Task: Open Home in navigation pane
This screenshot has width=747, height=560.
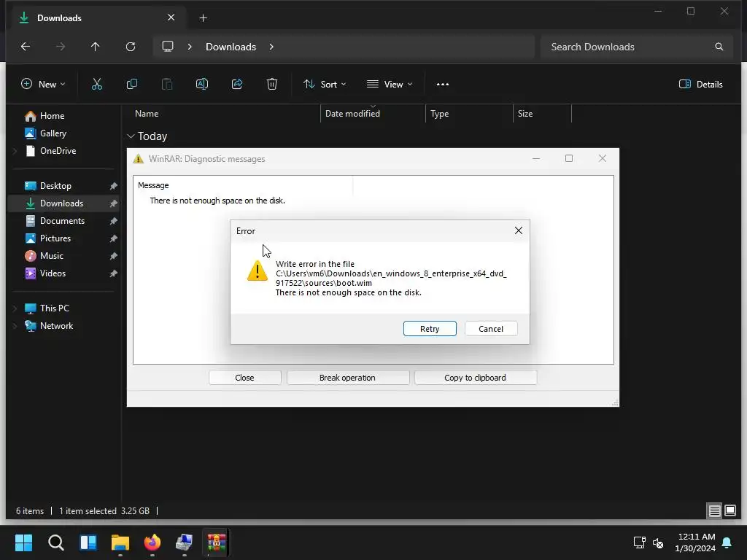Action: [x=52, y=116]
